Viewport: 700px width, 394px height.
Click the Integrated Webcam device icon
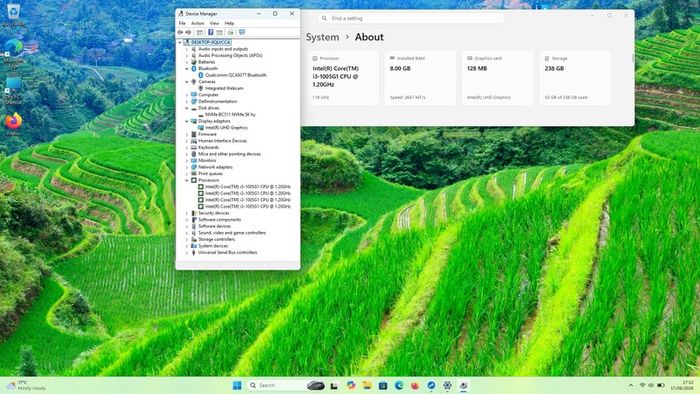[x=201, y=88]
